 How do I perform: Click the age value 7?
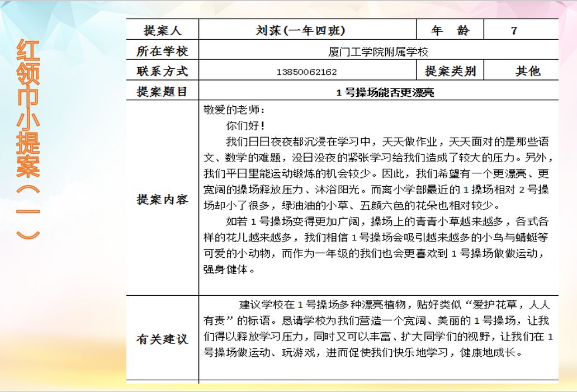514,30
